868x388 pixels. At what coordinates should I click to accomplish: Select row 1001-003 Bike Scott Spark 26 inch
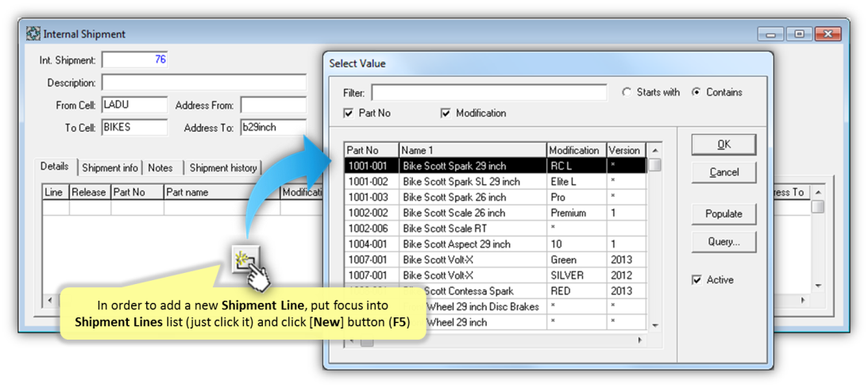click(x=495, y=197)
